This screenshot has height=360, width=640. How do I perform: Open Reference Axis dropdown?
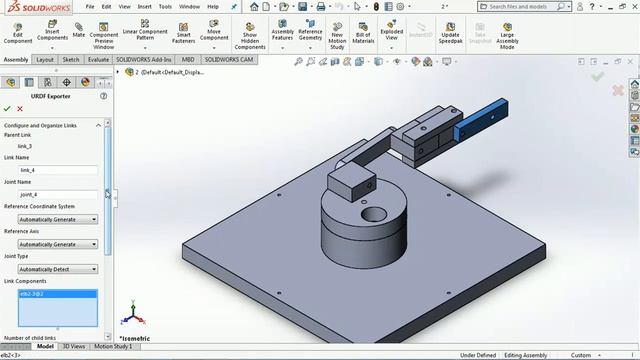58,244
